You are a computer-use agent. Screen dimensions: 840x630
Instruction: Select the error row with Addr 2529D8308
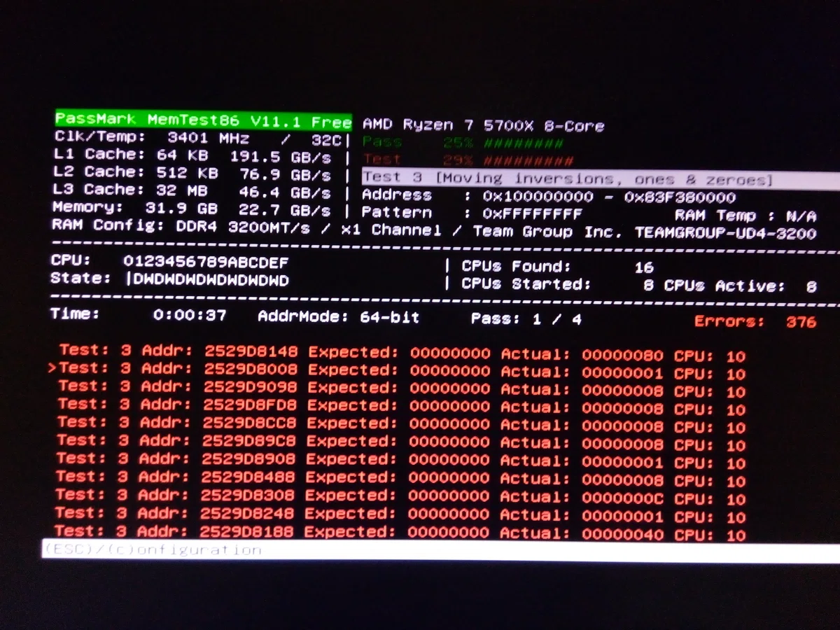click(400, 497)
